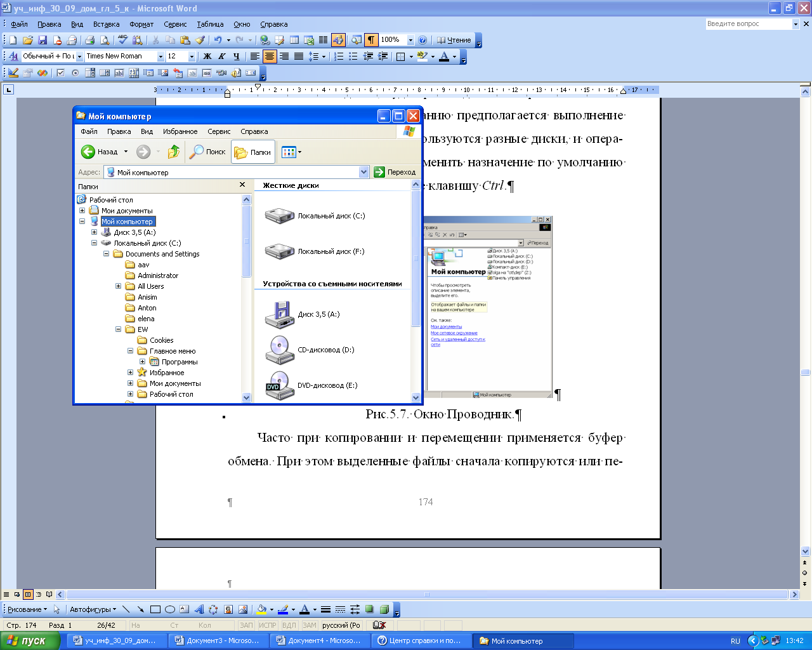Open the font size 12 dropdown
Image resolution: width=812 pixels, height=650 pixels.
coord(192,56)
